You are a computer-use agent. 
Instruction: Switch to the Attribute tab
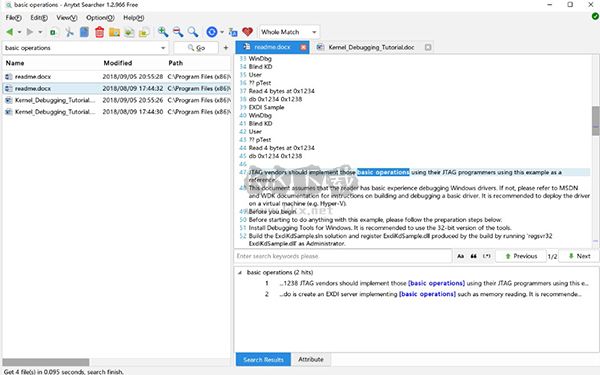[x=311, y=359]
